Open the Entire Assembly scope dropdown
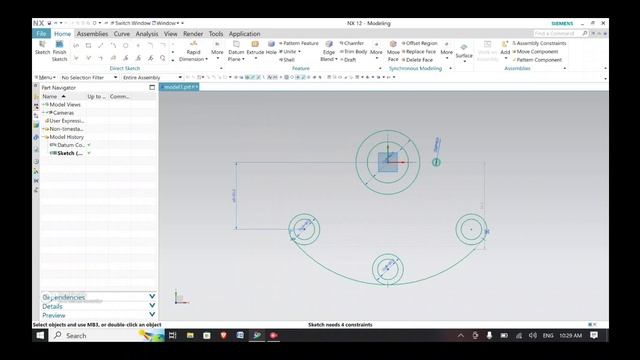 (x=152, y=78)
